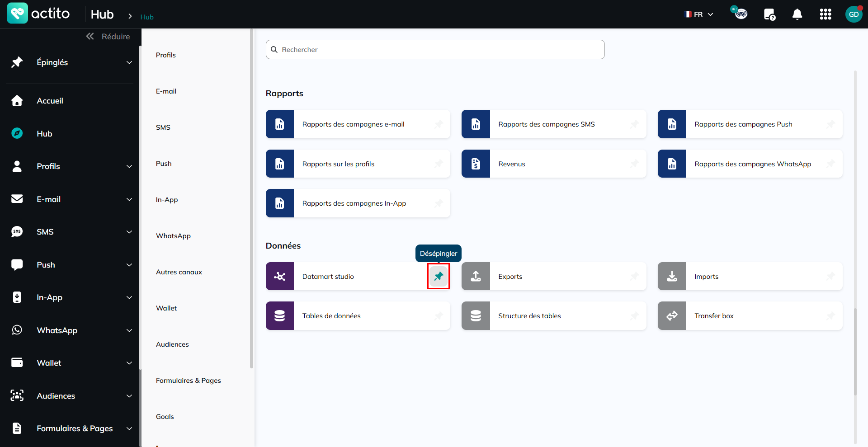868x447 pixels.
Task: Open the support help document icon
Action: click(769, 14)
